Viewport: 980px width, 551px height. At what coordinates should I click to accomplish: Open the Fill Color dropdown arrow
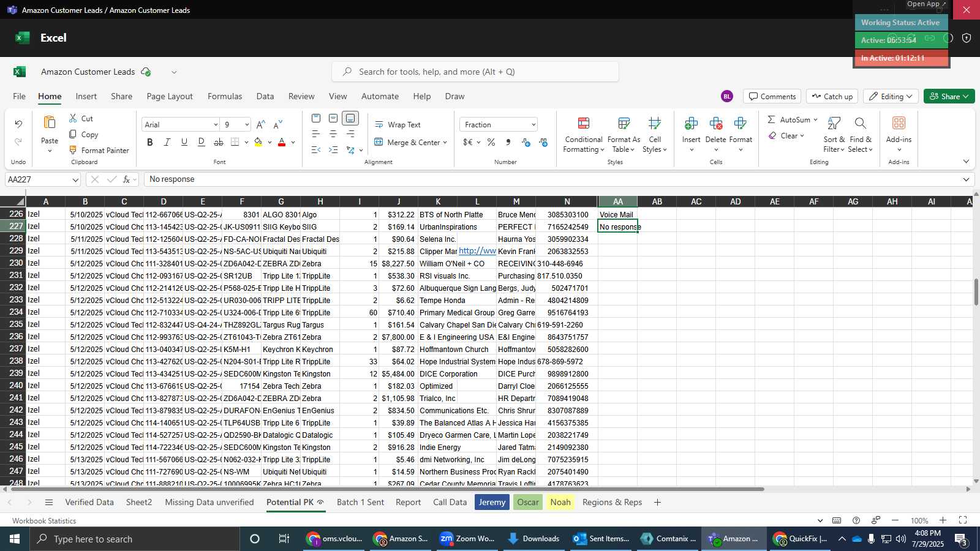tap(269, 143)
